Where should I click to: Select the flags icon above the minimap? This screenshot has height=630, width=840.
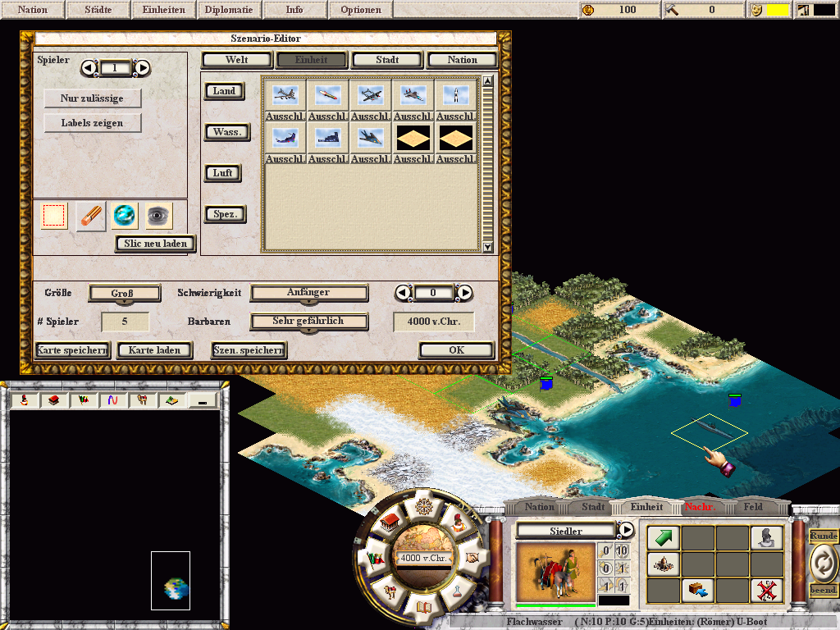point(83,399)
